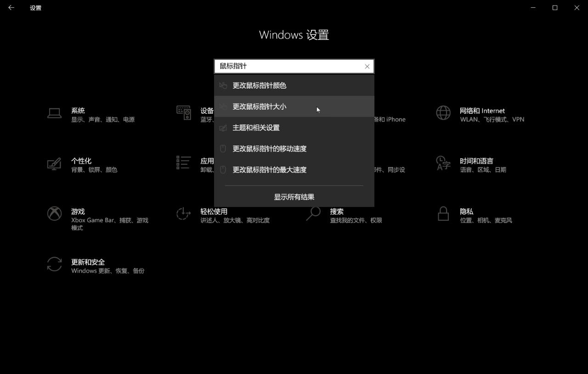Open 轻松使用 settings icon
Viewport: 588px width, 374px height.
(183, 214)
